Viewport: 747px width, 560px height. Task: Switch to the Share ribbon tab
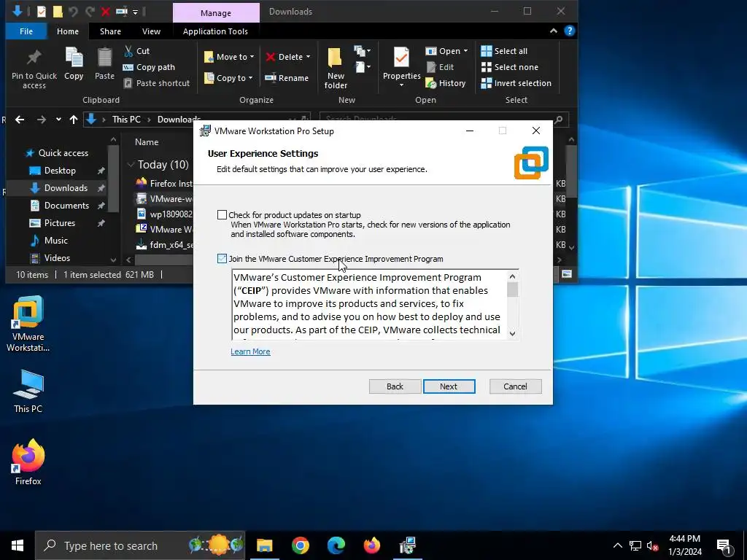pos(110,31)
